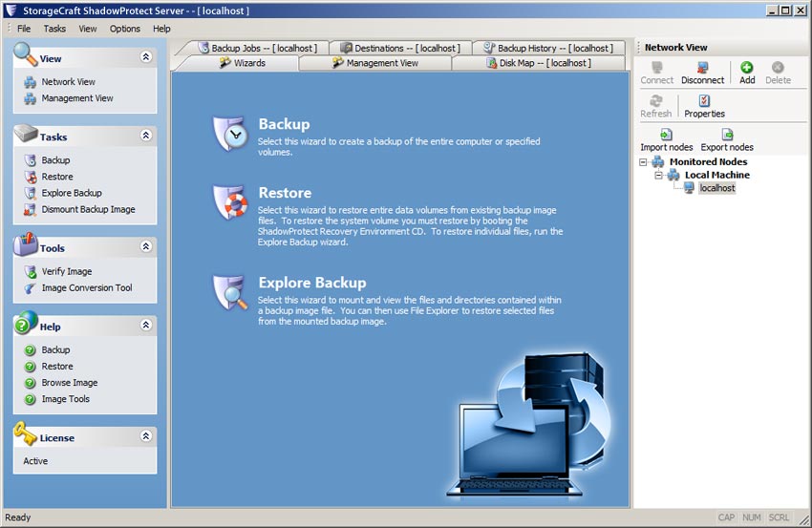Open the File menu
This screenshot has width=812, height=528.
click(x=24, y=29)
